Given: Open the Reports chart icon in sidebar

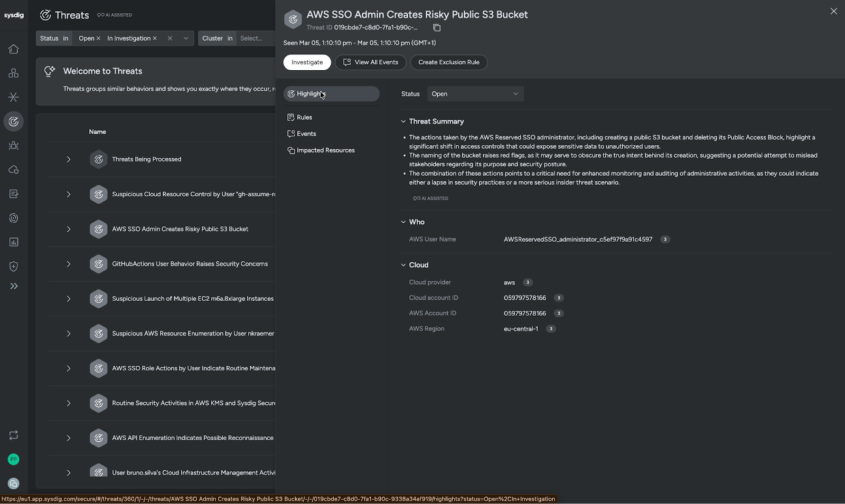Looking at the screenshot, I should pyautogui.click(x=14, y=242).
